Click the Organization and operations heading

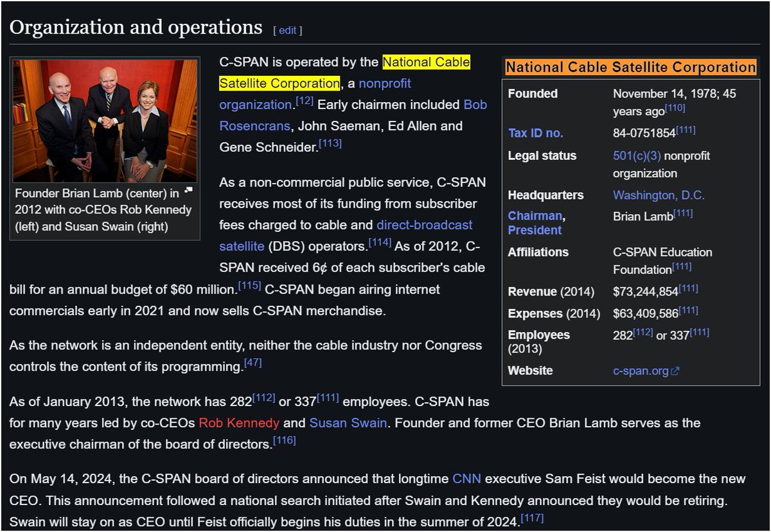coord(136,27)
